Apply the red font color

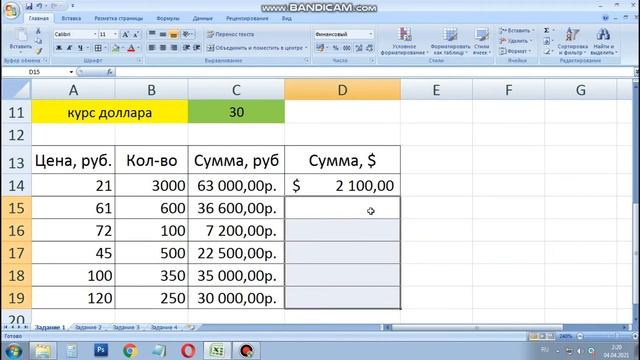131,48
